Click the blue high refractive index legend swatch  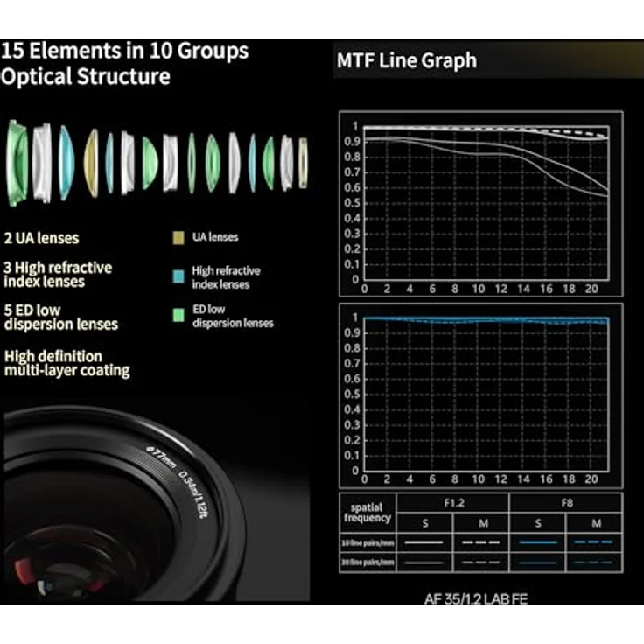point(178,276)
